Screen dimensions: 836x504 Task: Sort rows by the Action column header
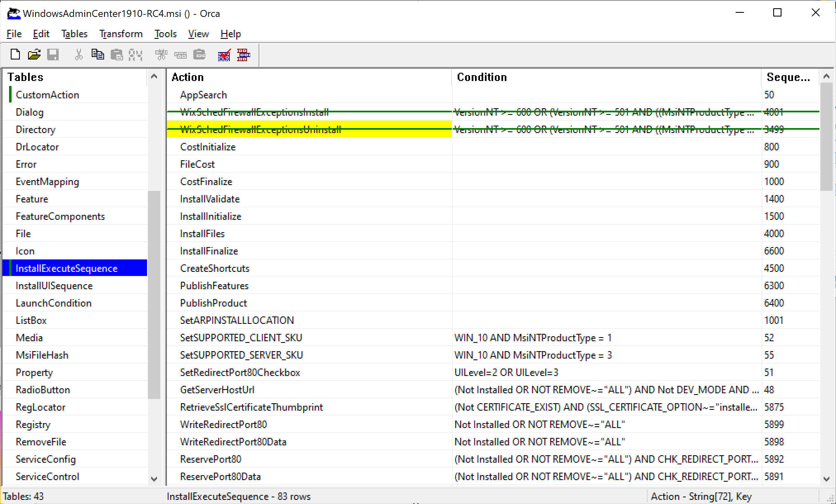tap(309, 77)
